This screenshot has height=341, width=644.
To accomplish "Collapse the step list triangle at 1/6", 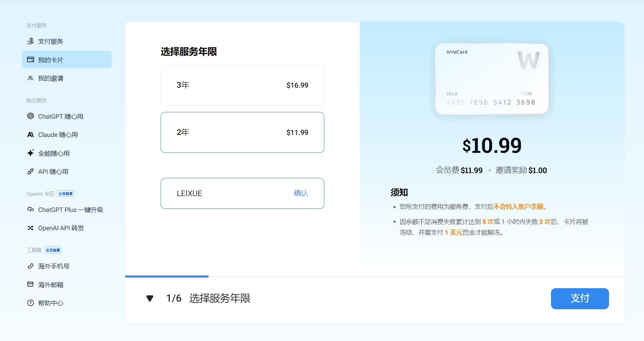I will (150, 299).
